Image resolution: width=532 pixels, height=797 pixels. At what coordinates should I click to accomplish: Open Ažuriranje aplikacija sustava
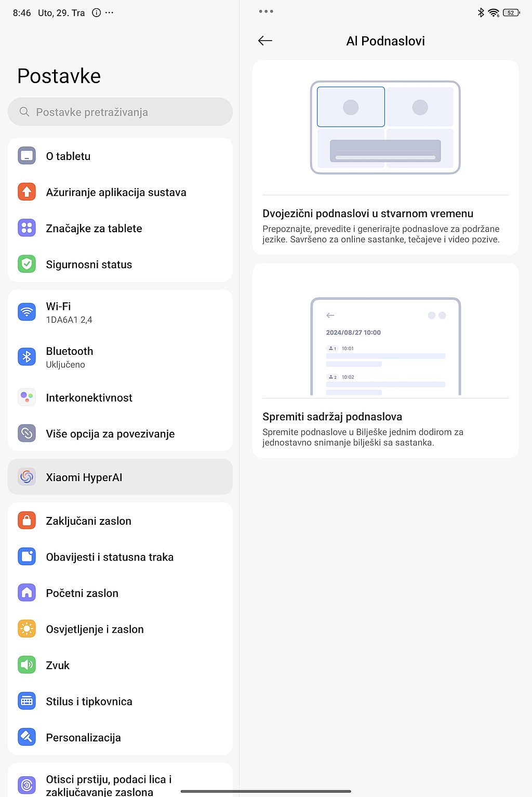point(120,192)
